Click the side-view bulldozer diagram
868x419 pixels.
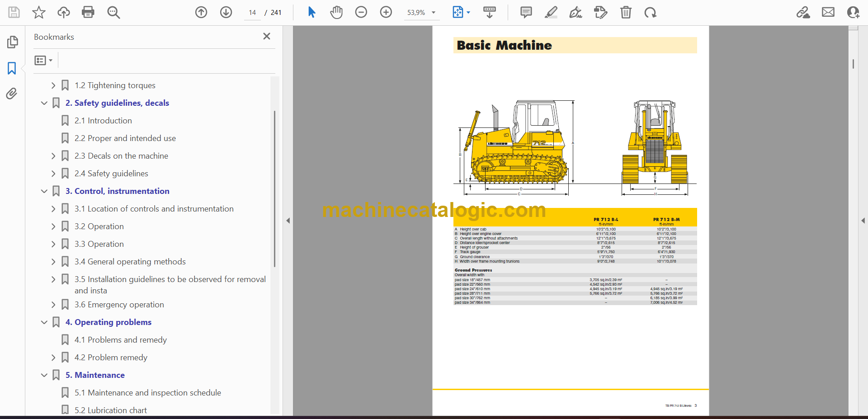[517, 148]
